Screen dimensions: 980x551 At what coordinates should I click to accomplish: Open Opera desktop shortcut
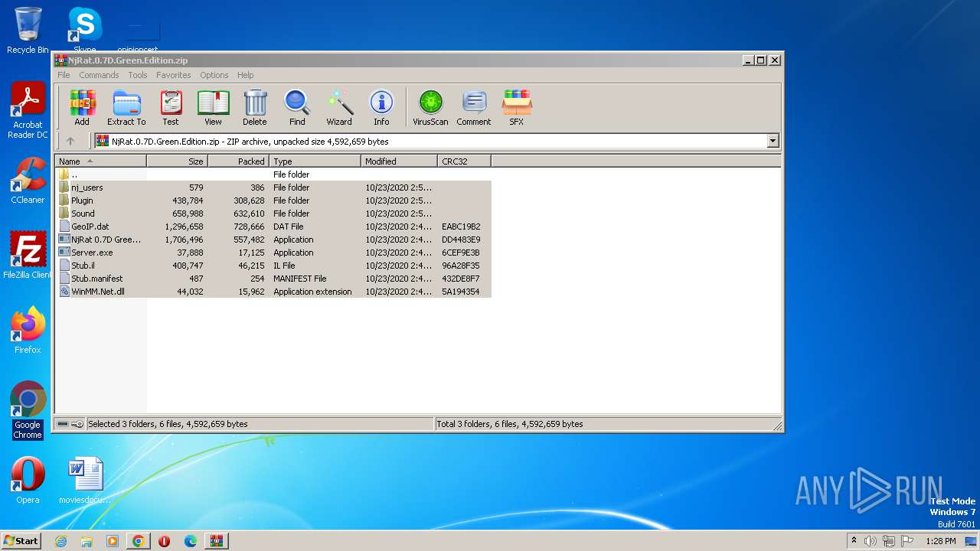click(28, 481)
